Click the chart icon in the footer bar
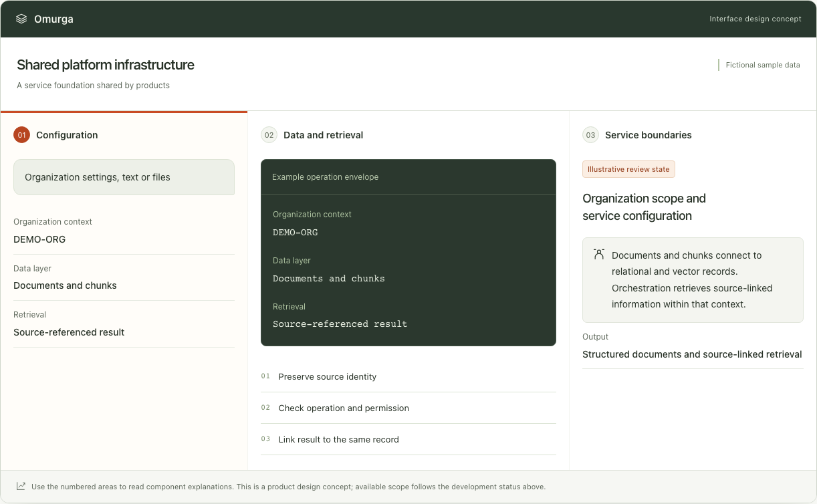Image resolution: width=817 pixels, height=504 pixels. [21, 486]
